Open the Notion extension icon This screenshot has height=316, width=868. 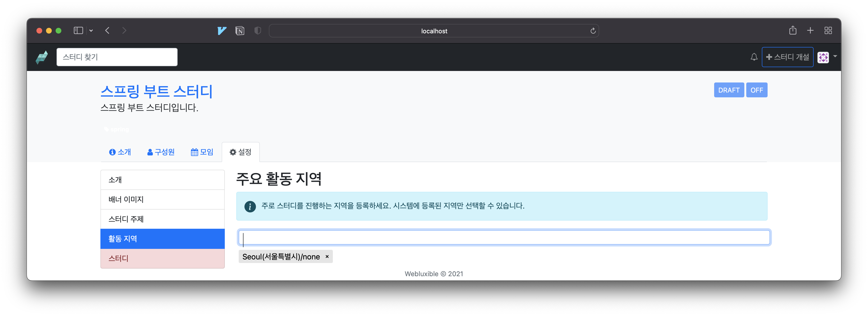(x=240, y=31)
